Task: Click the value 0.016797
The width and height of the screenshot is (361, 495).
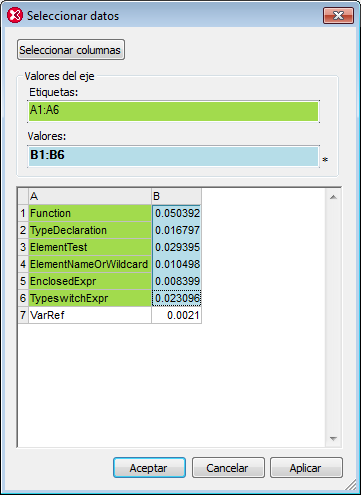Action: point(177,230)
